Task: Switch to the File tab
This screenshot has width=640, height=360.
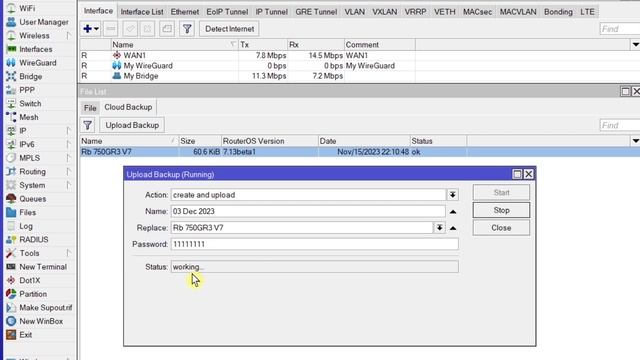Action: (90, 108)
